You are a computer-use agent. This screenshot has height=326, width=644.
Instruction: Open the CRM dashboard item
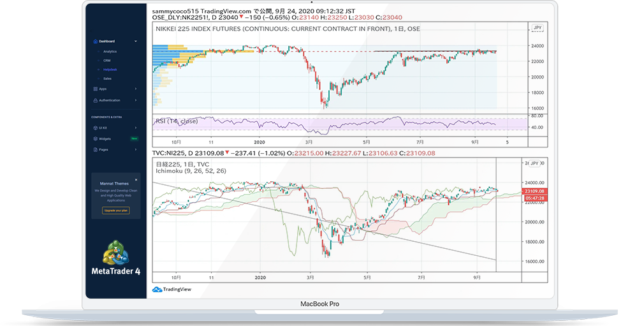[106, 61]
